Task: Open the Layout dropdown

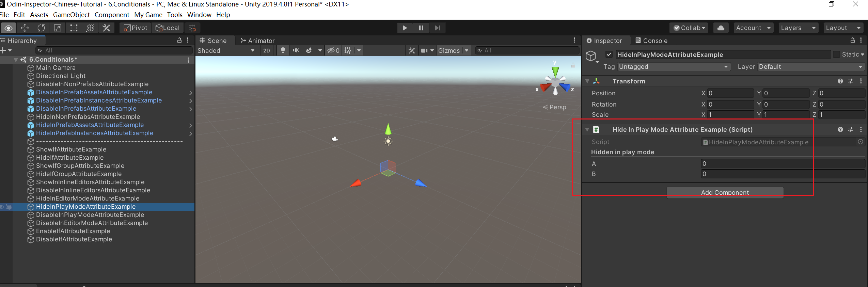Action: pyautogui.click(x=843, y=28)
